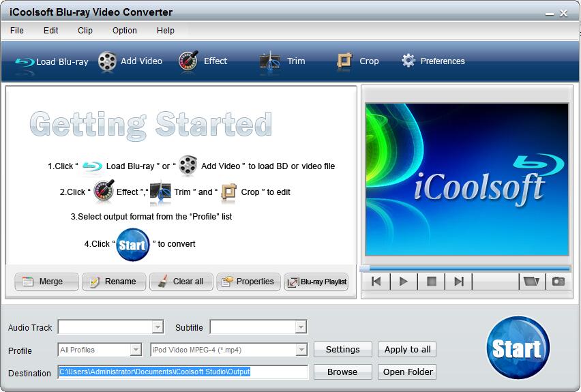Play the preview video

tap(404, 282)
